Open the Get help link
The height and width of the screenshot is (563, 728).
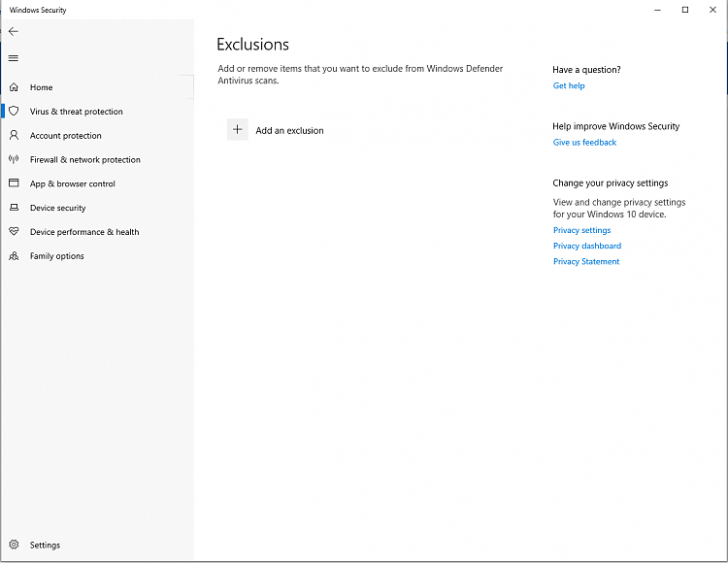pos(569,85)
